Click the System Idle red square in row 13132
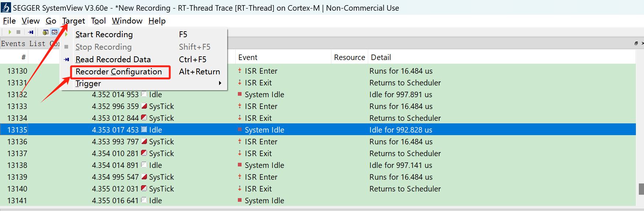Image resolution: width=644 pixels, height=211 pixels. [x=240, y=94]
